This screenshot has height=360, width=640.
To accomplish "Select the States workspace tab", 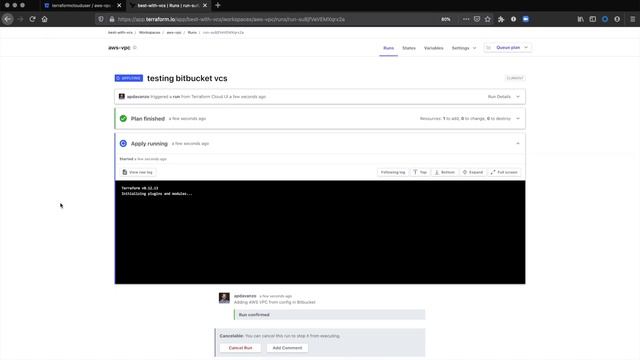I will pyautogui.click(x=409, y=48).
